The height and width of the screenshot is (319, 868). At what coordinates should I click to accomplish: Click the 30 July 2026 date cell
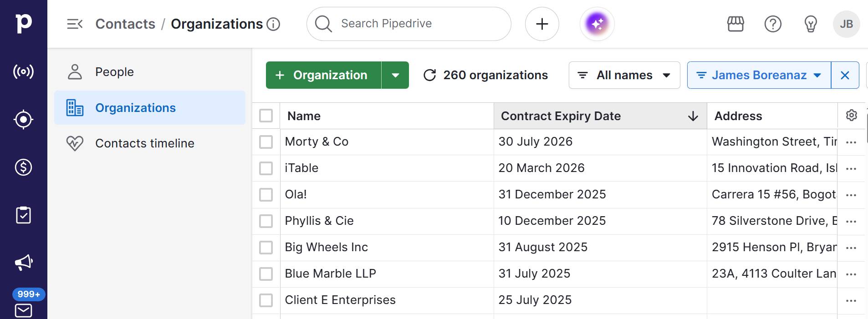tap(600, 142)
